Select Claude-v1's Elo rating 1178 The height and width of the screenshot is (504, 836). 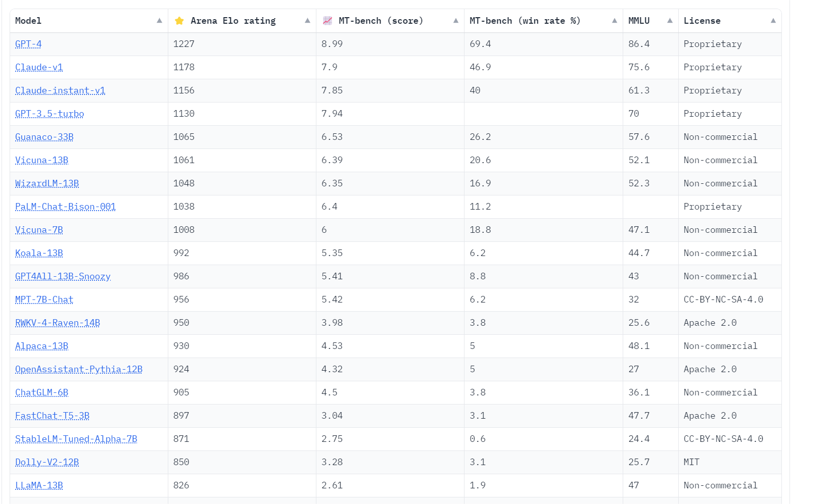[184, 67]
